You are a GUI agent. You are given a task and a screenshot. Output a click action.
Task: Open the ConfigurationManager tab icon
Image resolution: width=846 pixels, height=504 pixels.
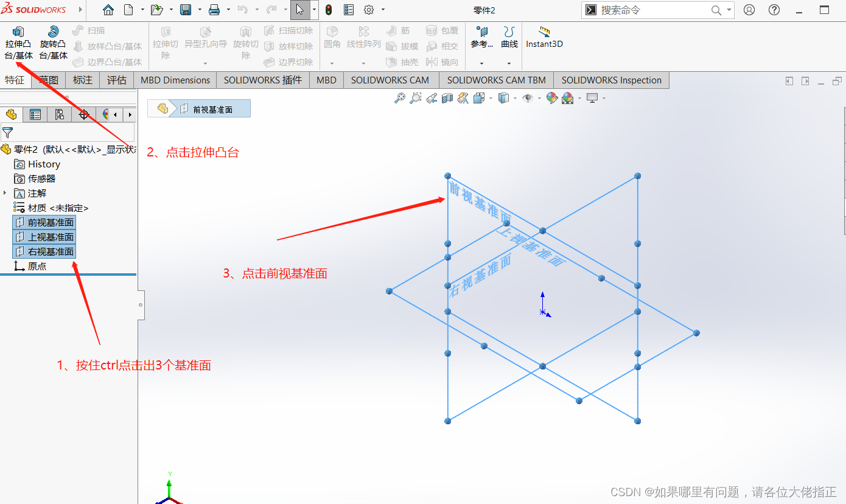coord(59,114)
